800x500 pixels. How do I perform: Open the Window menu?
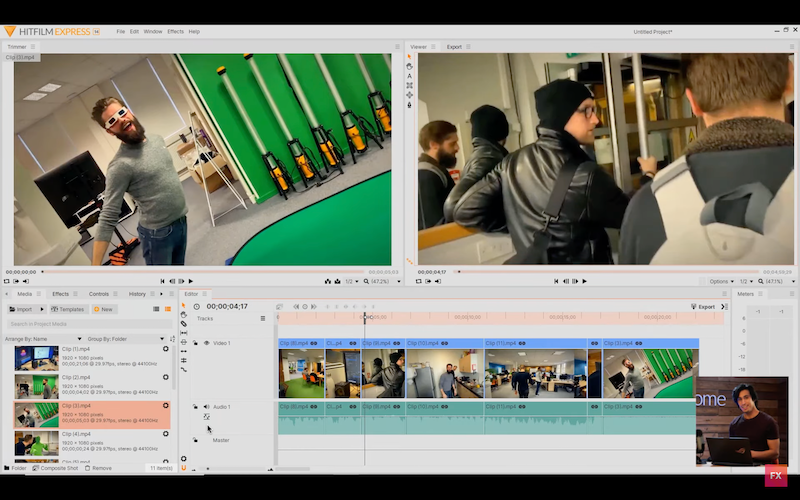153,32
